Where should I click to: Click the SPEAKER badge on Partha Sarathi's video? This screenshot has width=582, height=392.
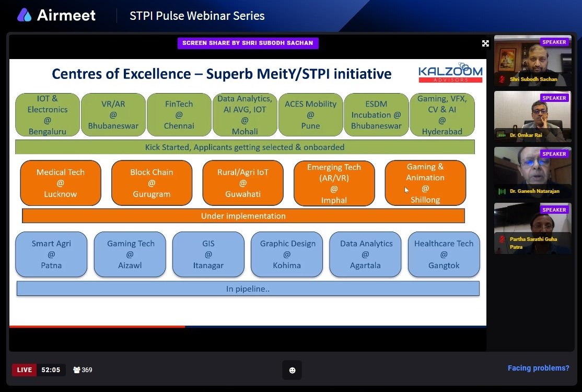click(554, 210)
